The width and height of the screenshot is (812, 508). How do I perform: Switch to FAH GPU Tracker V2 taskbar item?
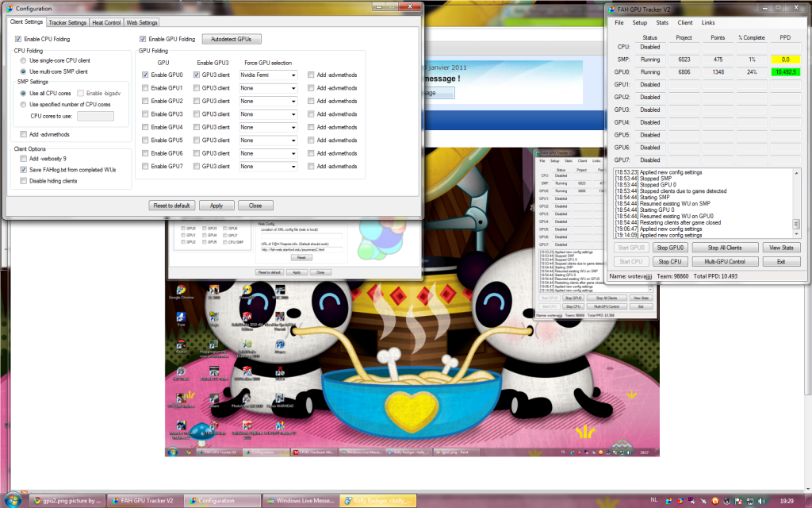tap(144, 501)
